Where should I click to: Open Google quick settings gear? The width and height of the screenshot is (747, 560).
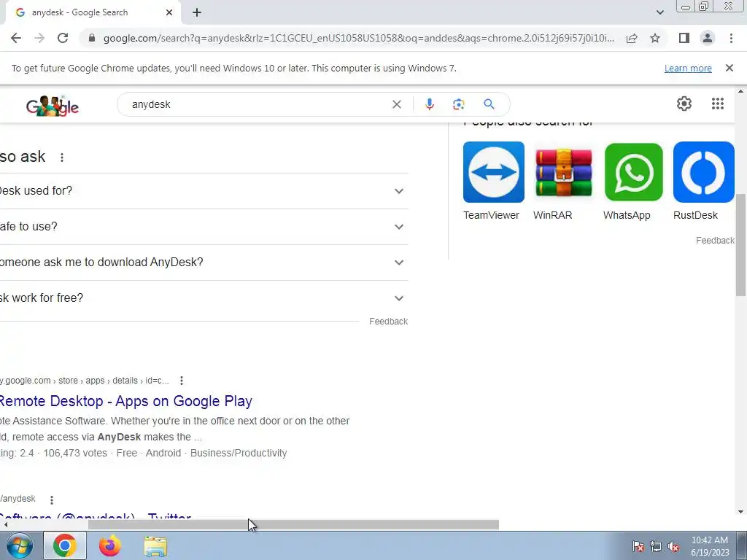pos(684,104)
